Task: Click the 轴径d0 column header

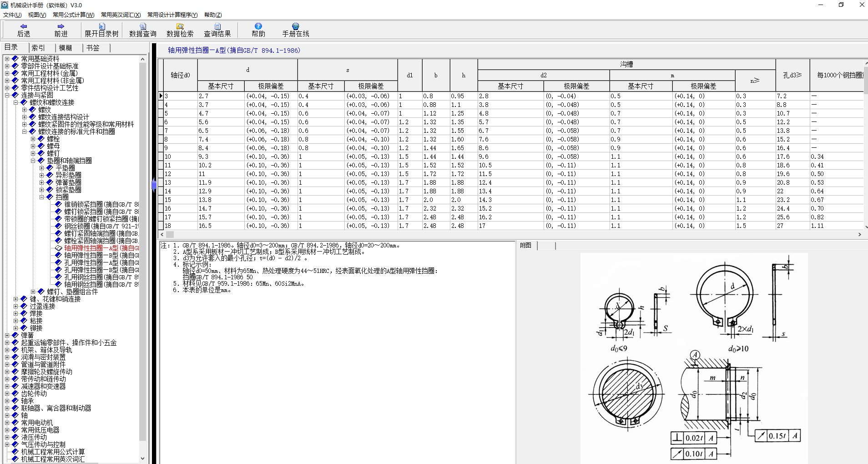Action: point(180,75)
